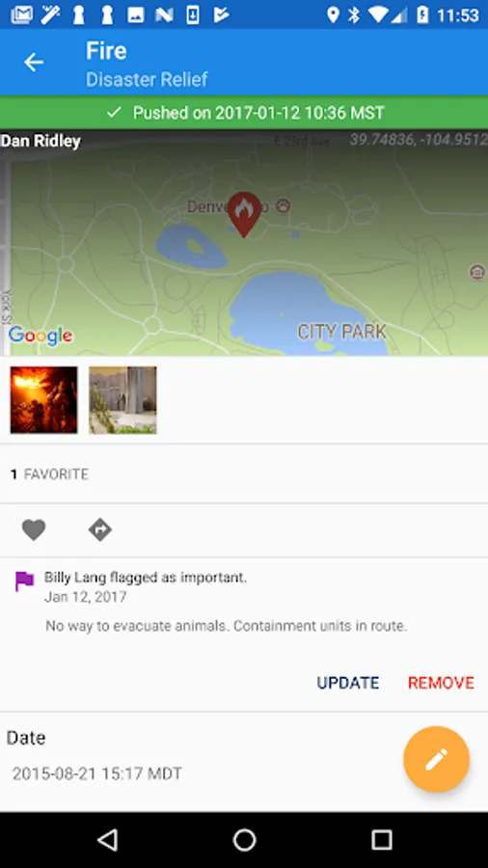The image size is (488, 868).
Task: Tap the green Pushed status banner
Action: pyautogui.click(x=244, y=113)
